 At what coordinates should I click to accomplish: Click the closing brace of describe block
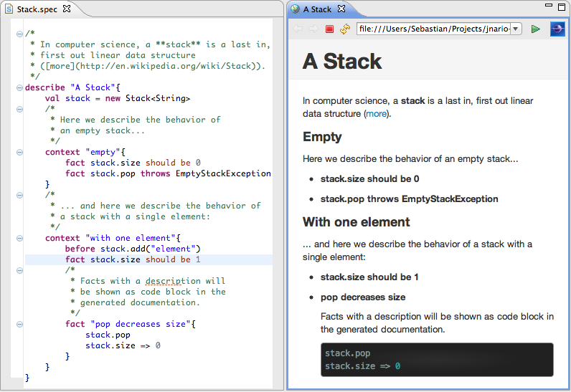click(27, 378)
